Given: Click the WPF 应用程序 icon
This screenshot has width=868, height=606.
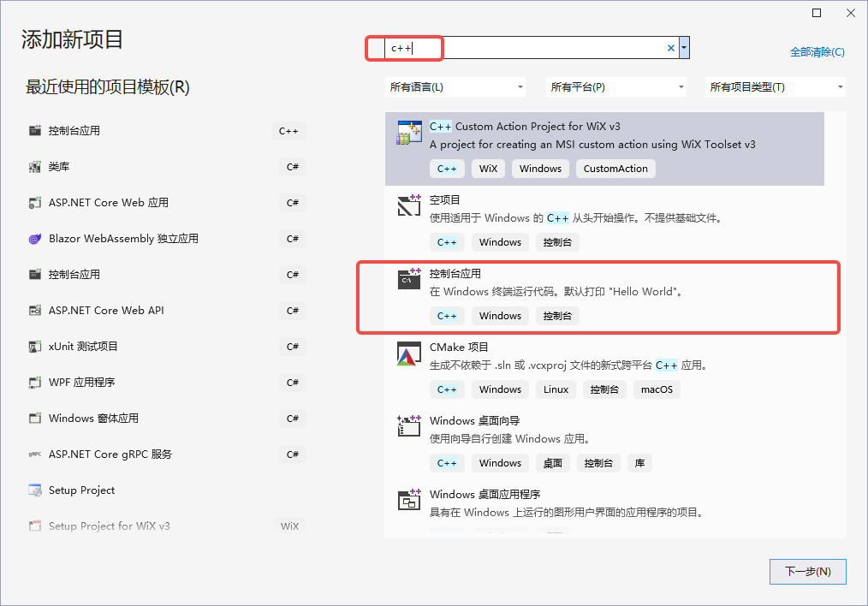Looking at the screenshot, I should point(35,383).
